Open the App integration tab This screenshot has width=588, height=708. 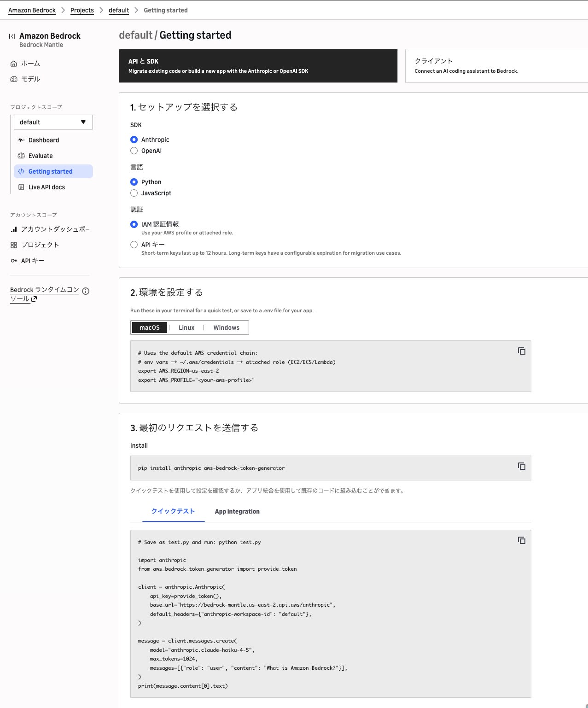pyautogui.click(x=237, y=511)
